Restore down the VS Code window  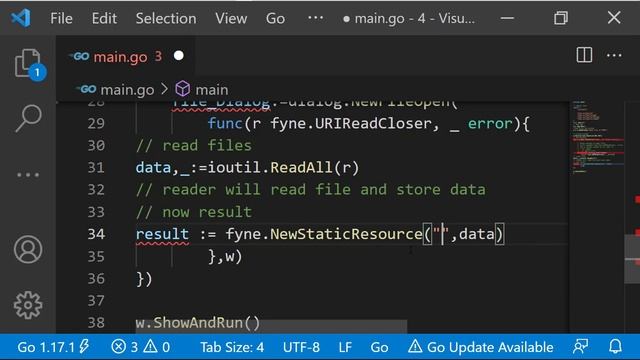pyautogui.click(x=560, y=18)
